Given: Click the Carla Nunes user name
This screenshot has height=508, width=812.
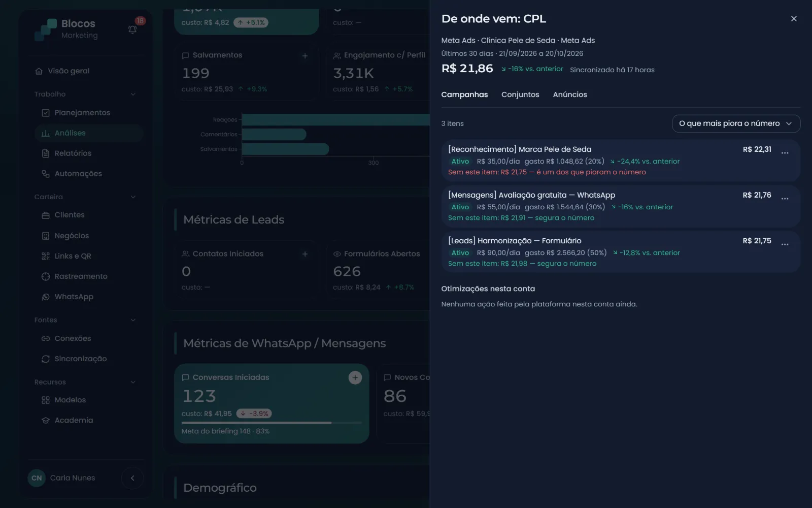Looking at the screenshot, I should pyautogui.click(x=73, y=478).
